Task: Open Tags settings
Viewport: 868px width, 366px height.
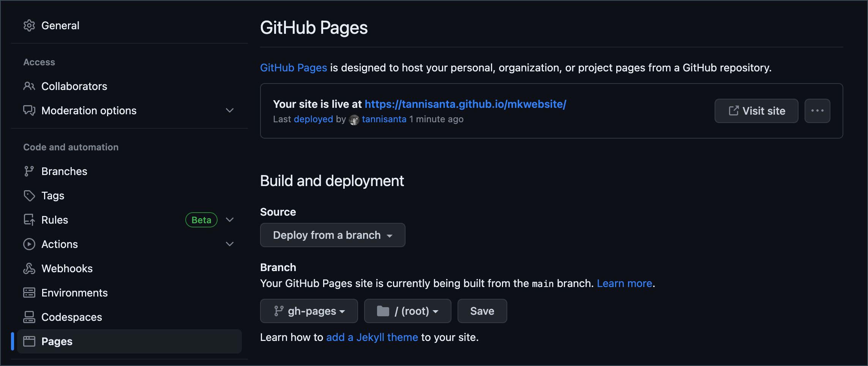Action: 129,196
